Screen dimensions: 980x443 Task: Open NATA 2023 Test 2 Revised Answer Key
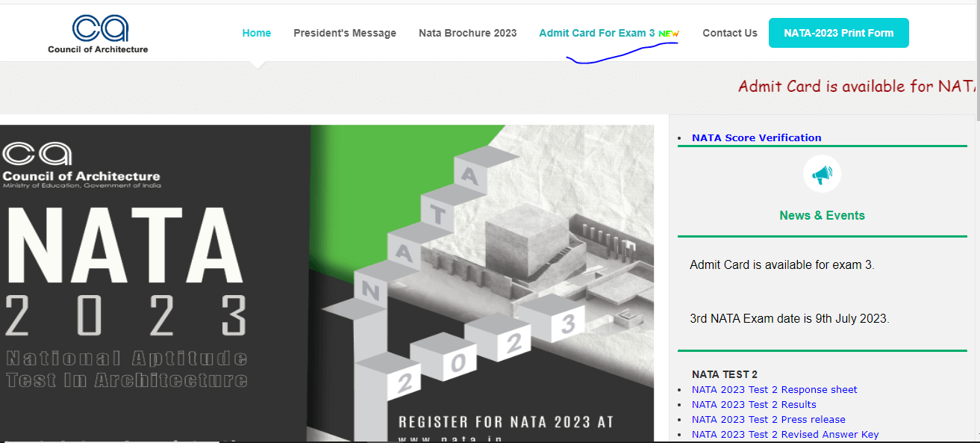click(x=785, y=434)
